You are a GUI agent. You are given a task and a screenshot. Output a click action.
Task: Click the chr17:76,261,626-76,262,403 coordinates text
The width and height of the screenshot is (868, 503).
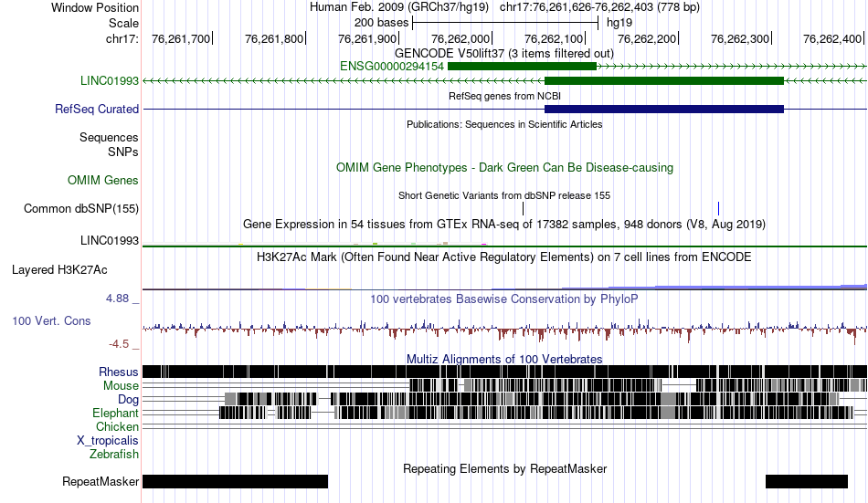(x=599, y=7)
